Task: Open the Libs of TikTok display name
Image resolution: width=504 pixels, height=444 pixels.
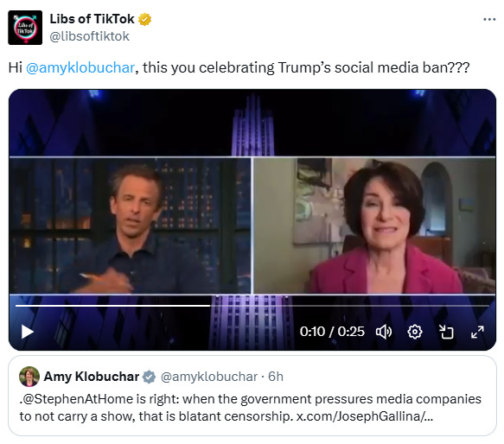Action: pyautogui.click(x=92, y=19)
